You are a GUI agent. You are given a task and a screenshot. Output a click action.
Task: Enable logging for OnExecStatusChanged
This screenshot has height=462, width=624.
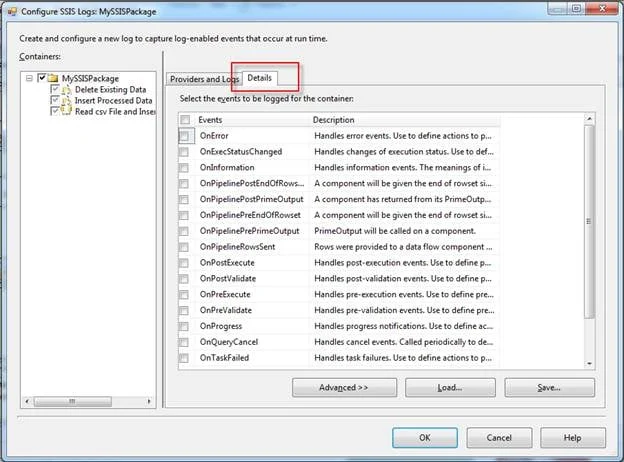click(184, 152)
